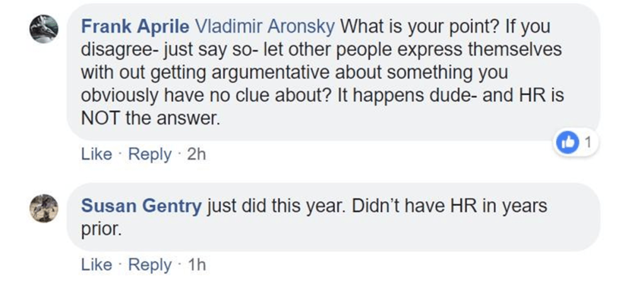Image resolution: width=644 pixels, height=281 pixels.
Task: Open the 2h timestamp permalink
Action: click(x=196, y=154)
